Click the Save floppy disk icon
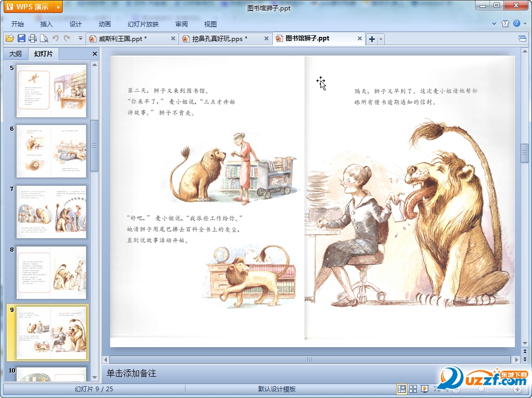Image resolution: width=532 pixels, height=398 pixels. pos(21,39)
